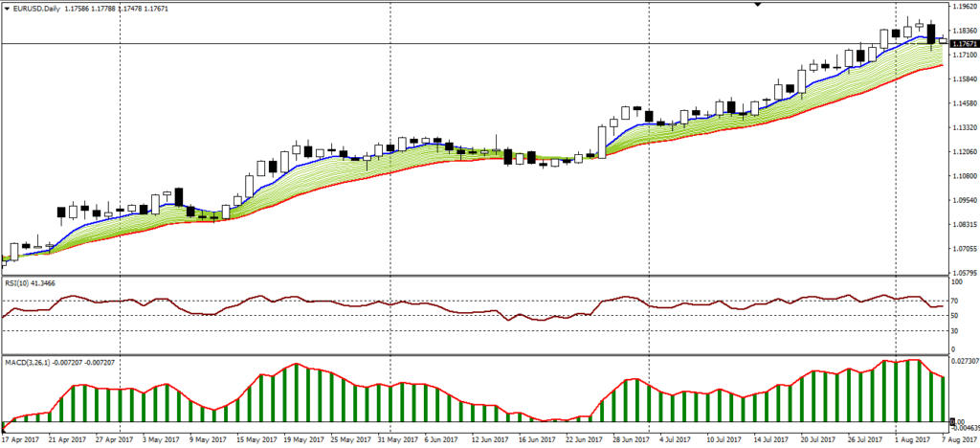Click the 30 level on the RSI scale
980x448 pixels.
pyautogui.click(x=955, y=331)
